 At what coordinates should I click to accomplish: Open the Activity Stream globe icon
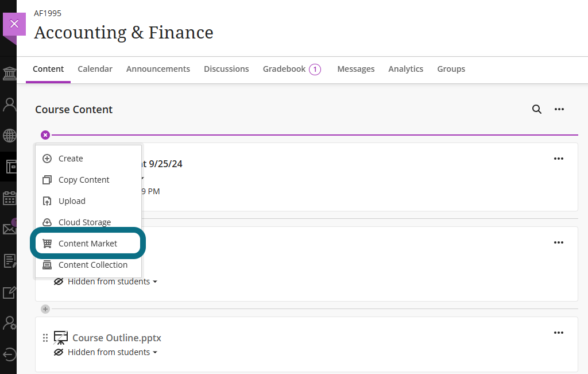coord(9,136)
